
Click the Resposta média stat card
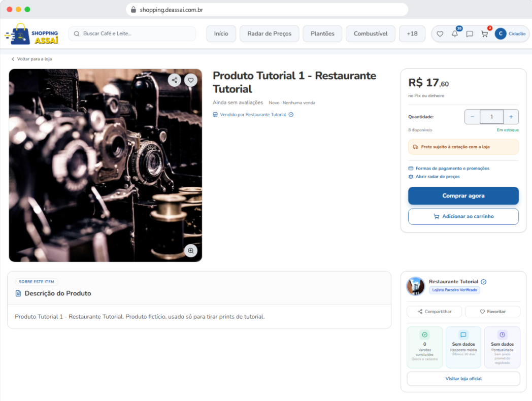[463, 347]
